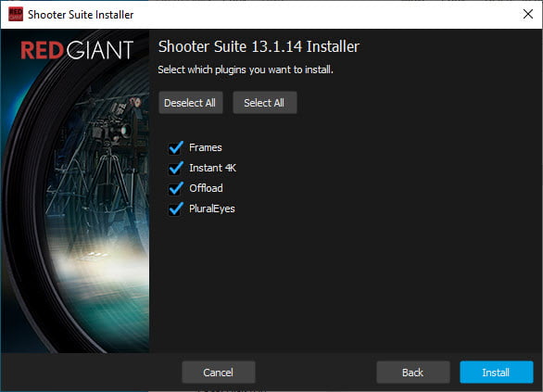
Task: Click the 'Frames' plugin label
Action: click(206, 147)
